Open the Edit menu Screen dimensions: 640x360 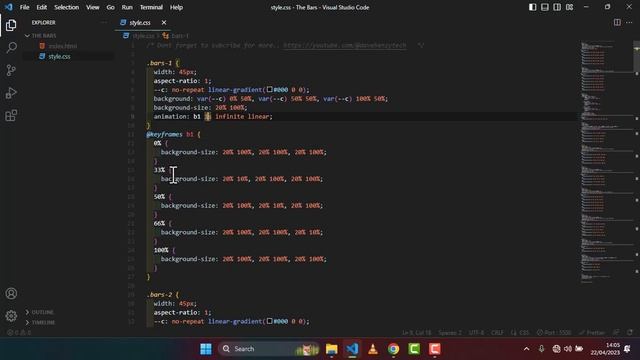42,7
